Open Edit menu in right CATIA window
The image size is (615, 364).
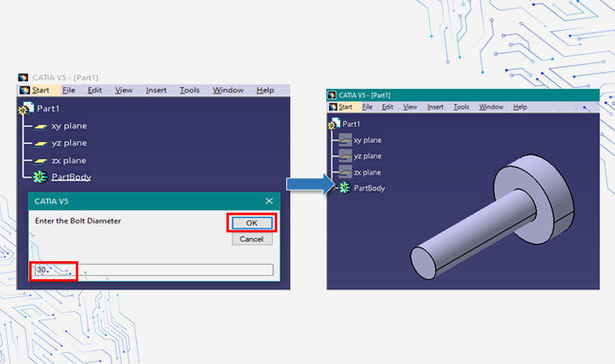(387, 107)
